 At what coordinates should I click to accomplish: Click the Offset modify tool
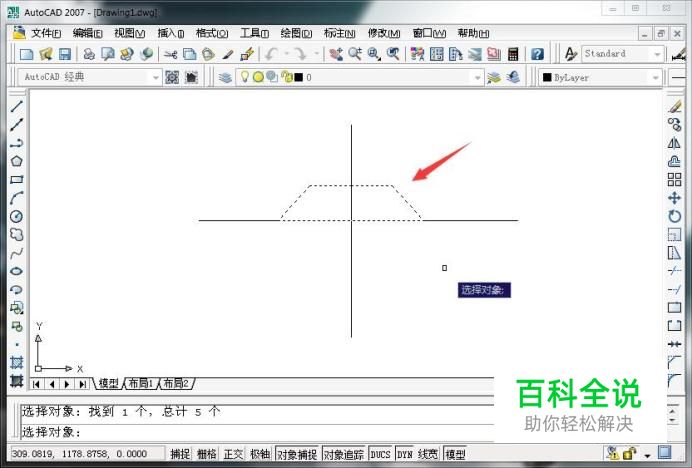[674, 161]
